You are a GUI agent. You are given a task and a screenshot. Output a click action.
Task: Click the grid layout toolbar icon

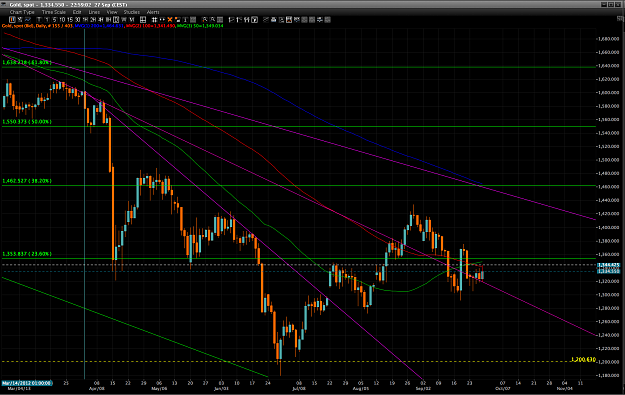(x=143, y=20)
